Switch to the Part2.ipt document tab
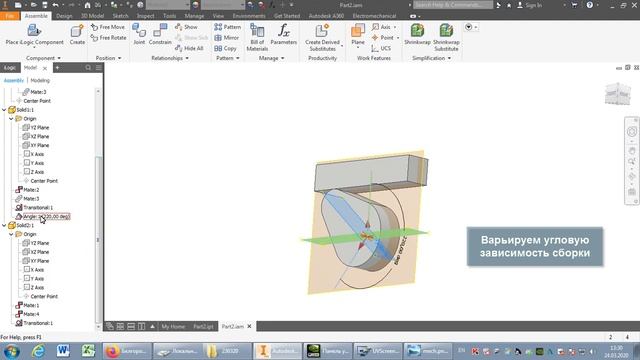The width and height of the screenshot is (640, 360). (x=203, y=327)
